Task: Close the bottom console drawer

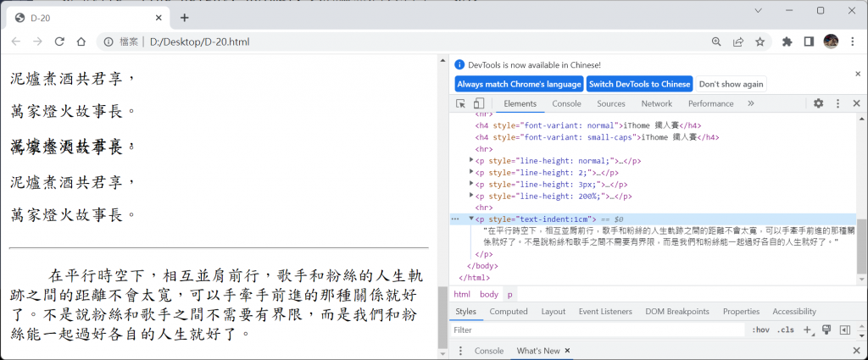Action: [856, 351]
